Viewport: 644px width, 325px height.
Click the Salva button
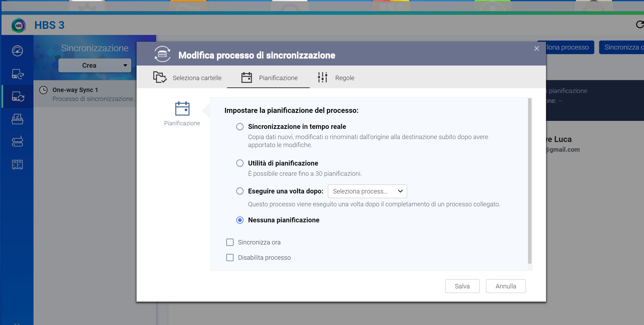tap(462, 286)
